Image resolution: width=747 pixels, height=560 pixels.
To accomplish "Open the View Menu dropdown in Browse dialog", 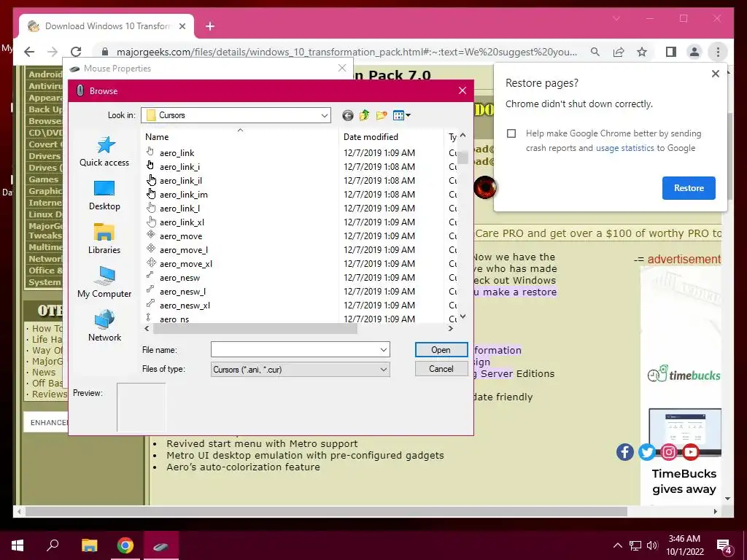I will click(402, 115).
